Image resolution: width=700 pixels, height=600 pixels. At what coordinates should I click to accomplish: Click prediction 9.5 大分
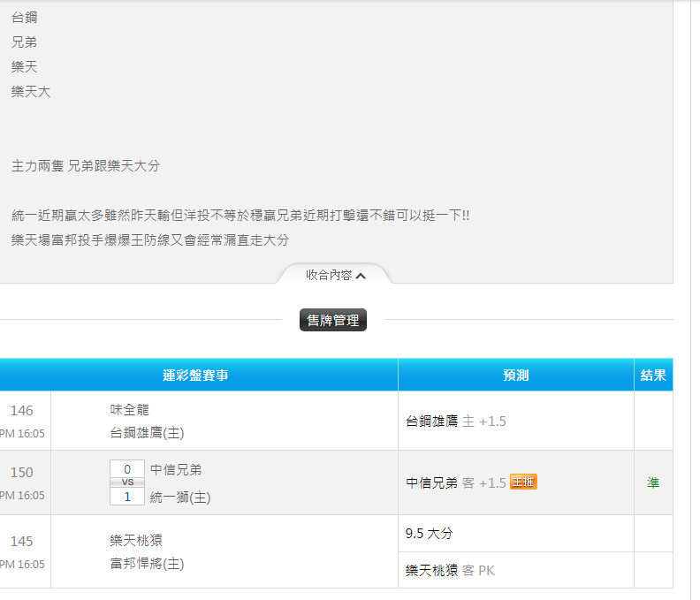(429, 533)
